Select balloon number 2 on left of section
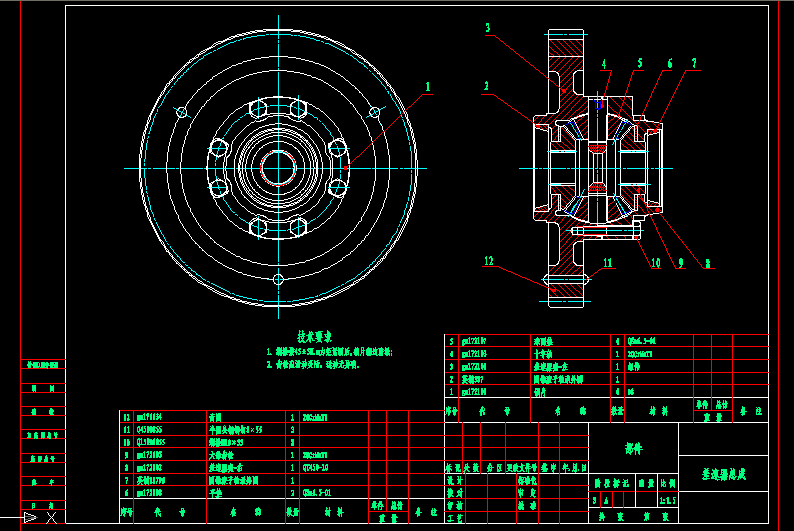 point(485,86)
